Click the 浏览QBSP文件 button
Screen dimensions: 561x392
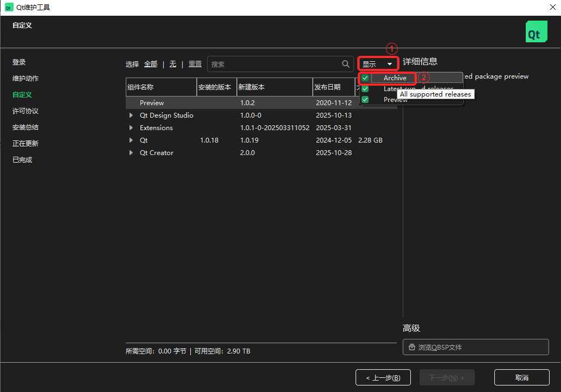475,347
